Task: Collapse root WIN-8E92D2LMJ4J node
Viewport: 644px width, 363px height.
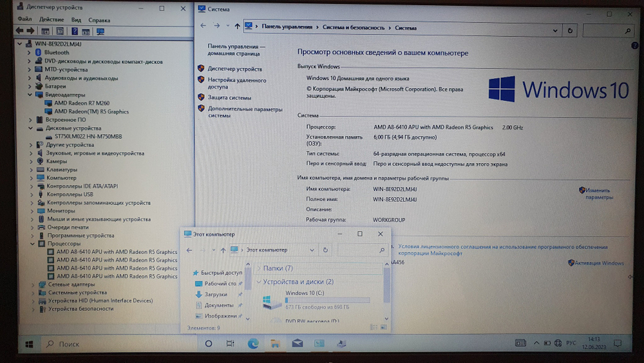Action: point(19,44)
